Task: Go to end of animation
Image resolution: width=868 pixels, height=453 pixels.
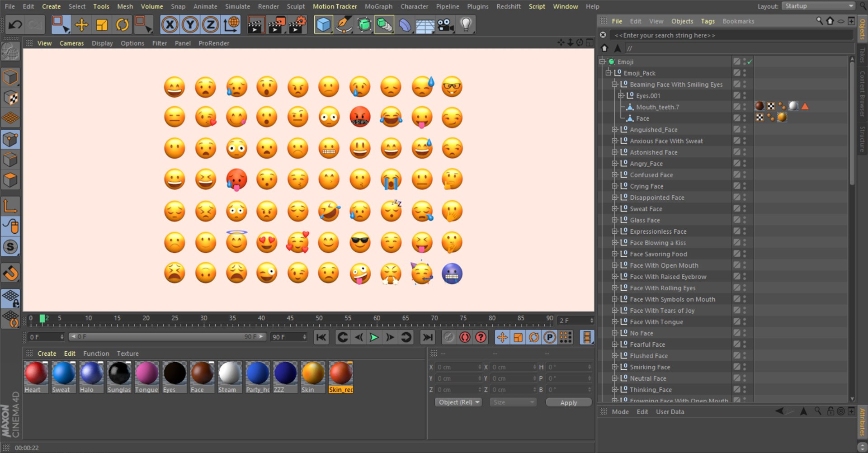Action: [427, 337]
